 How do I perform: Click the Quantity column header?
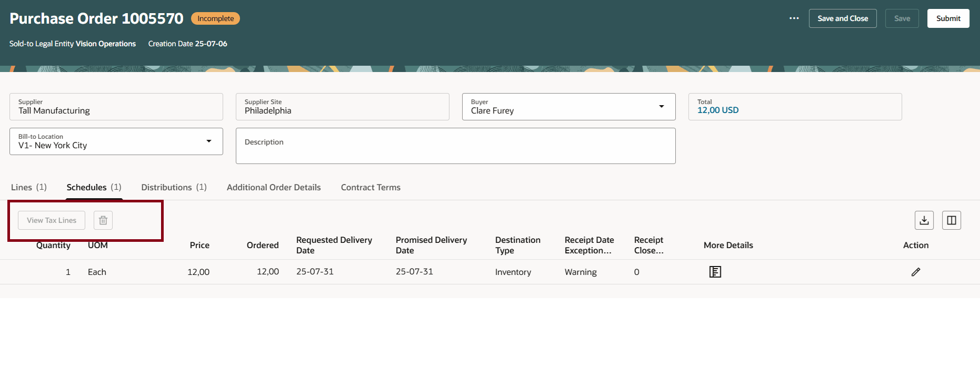point(53,245)
